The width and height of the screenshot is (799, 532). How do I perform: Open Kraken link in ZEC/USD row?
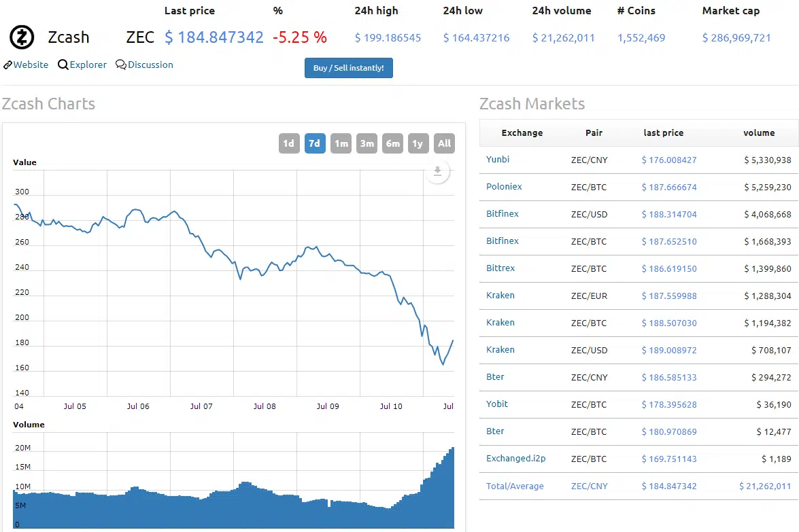500,349
